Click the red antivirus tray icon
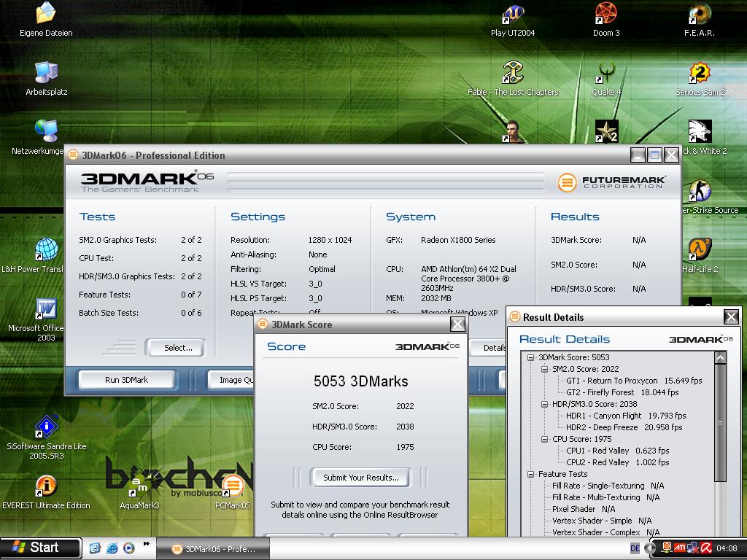This screenshot has width=747, height=560. point(706,548)
